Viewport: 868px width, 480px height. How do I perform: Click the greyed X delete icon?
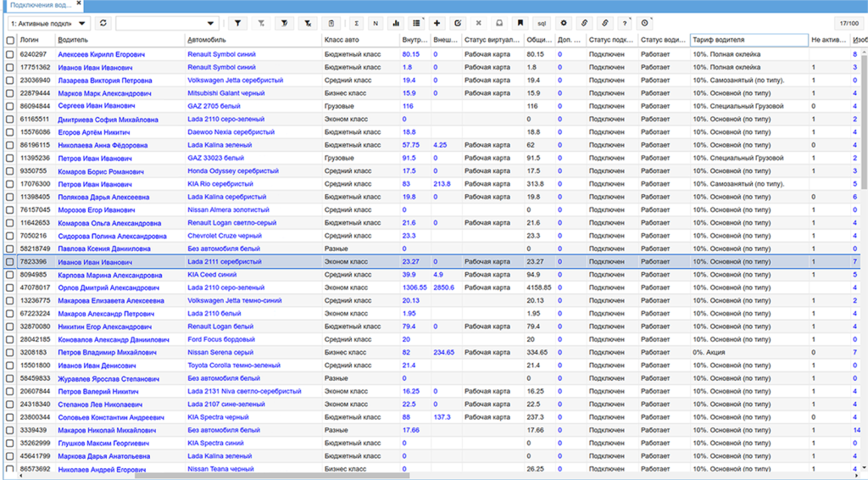click(x=478, y=23)
